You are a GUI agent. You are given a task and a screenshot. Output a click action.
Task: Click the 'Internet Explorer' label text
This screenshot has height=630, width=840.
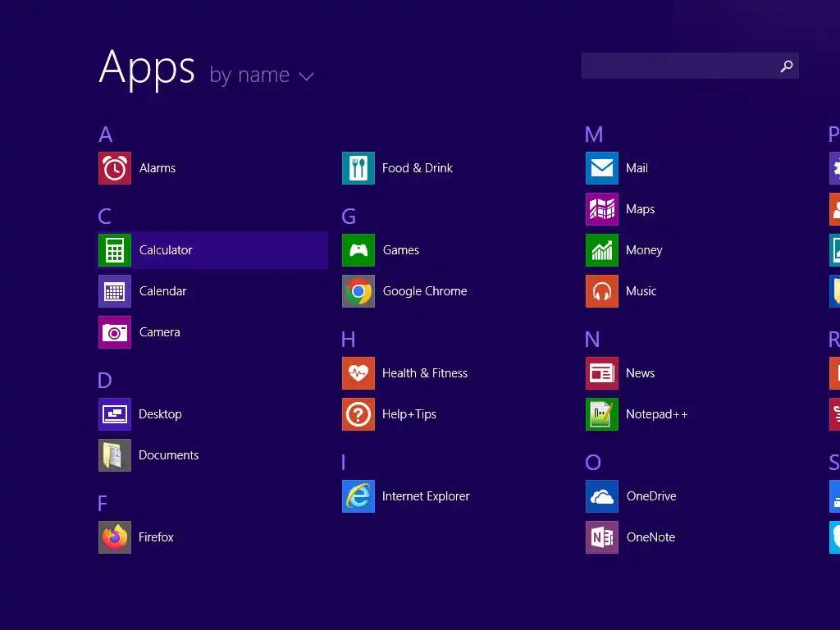[x=426, y=496]
